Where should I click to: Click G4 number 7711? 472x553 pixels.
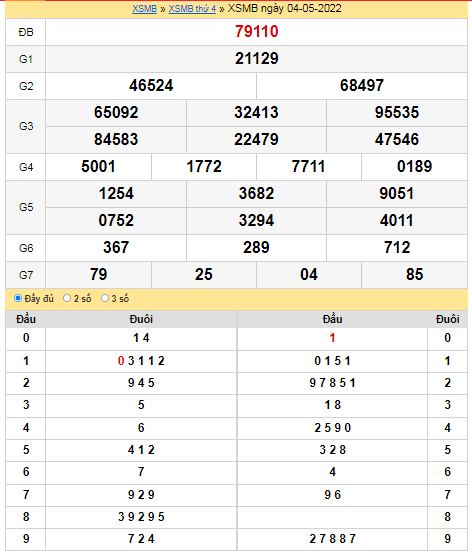[309, 167]
